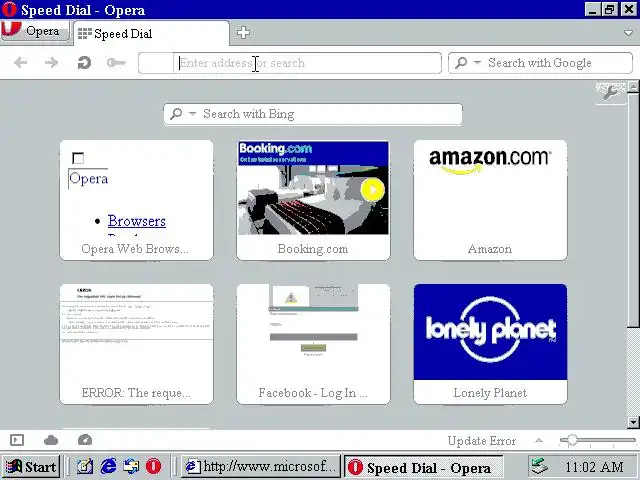This screenshot has width=640, height=480.
Task: Open the Opera menu button
Action: (35, 31)
